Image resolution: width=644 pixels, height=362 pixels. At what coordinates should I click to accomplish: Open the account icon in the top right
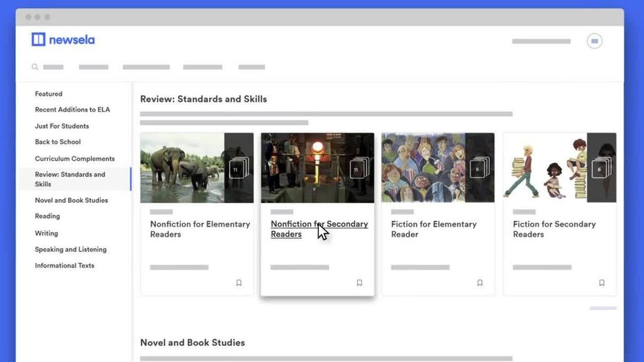594,40
